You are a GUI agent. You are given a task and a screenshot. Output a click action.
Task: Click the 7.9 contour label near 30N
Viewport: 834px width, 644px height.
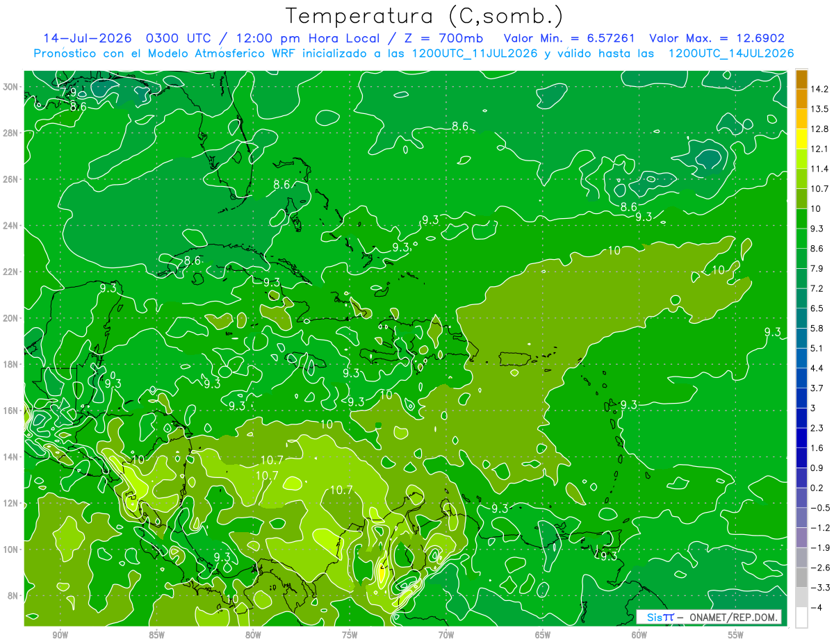(x=67, y=92)
